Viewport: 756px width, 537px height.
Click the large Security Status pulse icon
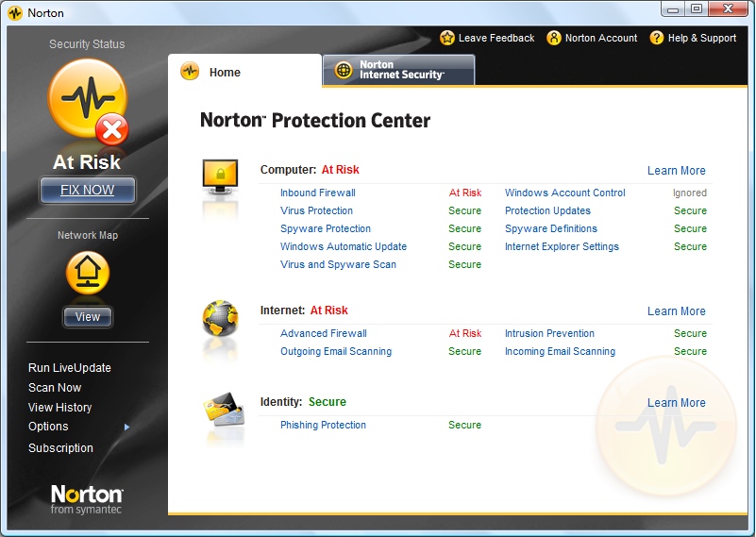tap(87, 99)
